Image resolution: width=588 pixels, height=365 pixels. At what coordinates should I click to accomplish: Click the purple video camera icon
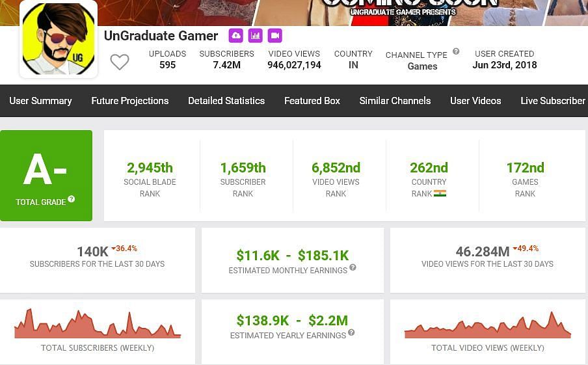coord(274,36)
